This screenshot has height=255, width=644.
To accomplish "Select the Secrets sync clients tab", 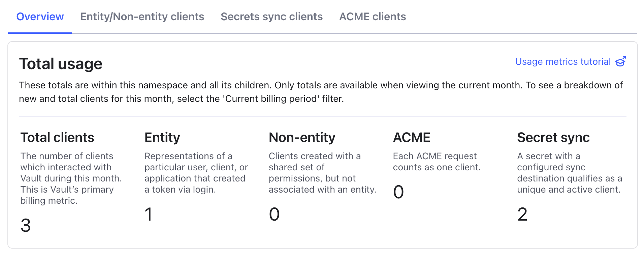I will click(271, 17).
